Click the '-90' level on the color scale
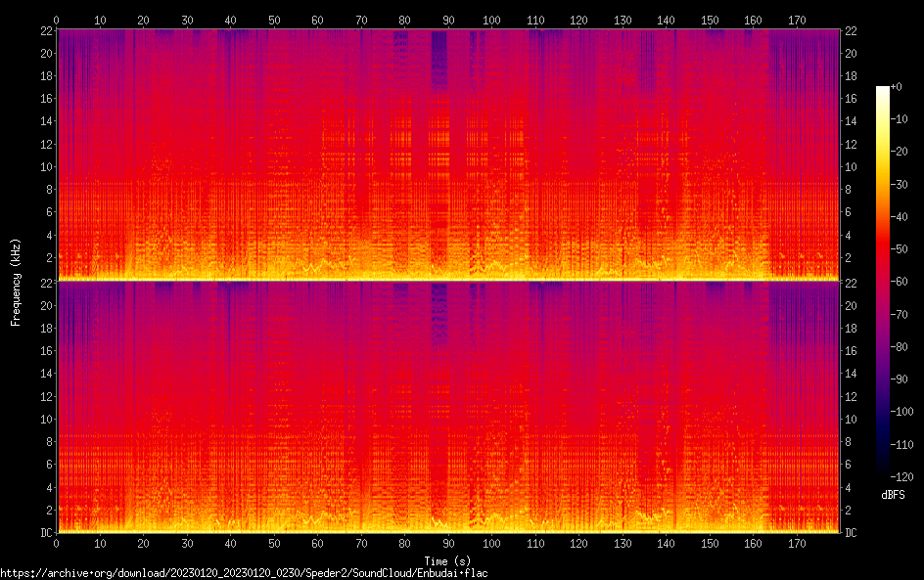The height and width of the screenshot is (580, 924). click(x=897, y=379)
